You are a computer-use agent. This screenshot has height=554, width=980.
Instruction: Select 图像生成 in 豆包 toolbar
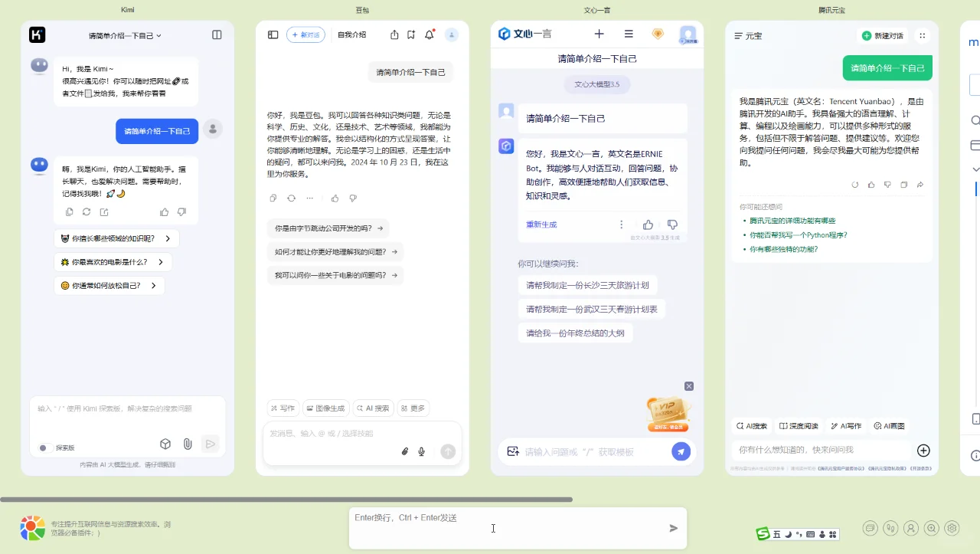(x=326, y=408)
